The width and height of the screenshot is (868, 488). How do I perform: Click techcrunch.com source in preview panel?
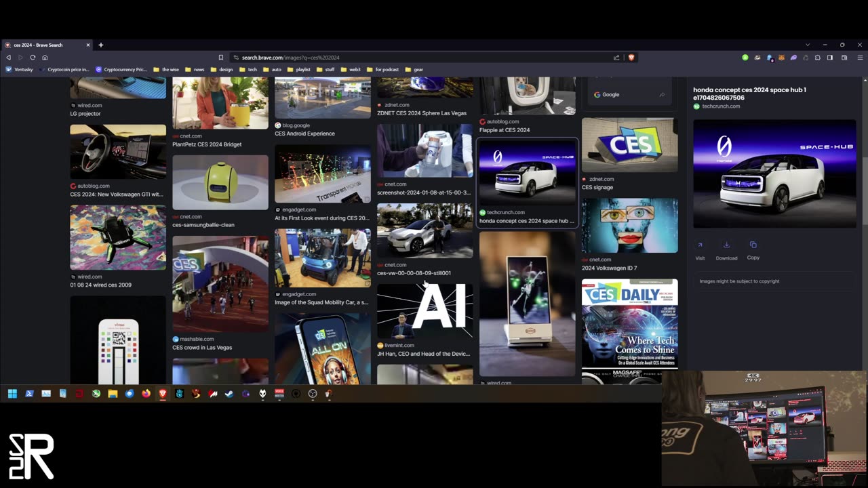coord(721,106)
